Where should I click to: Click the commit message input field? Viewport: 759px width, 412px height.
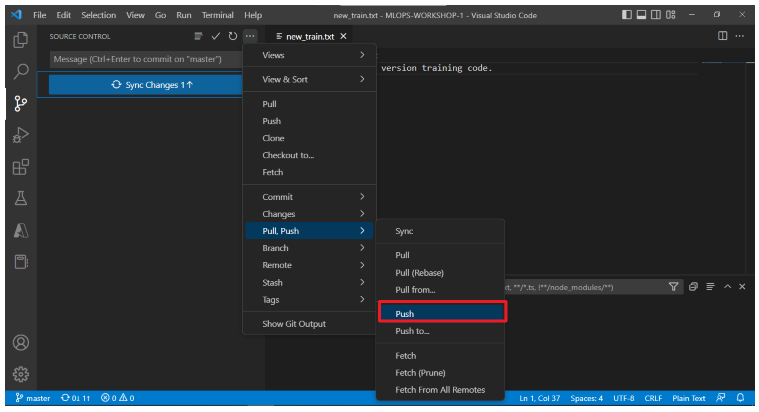point(146,59)
